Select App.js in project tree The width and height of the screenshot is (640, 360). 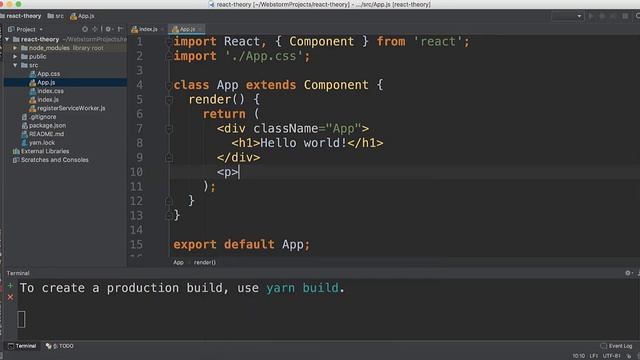65,82
